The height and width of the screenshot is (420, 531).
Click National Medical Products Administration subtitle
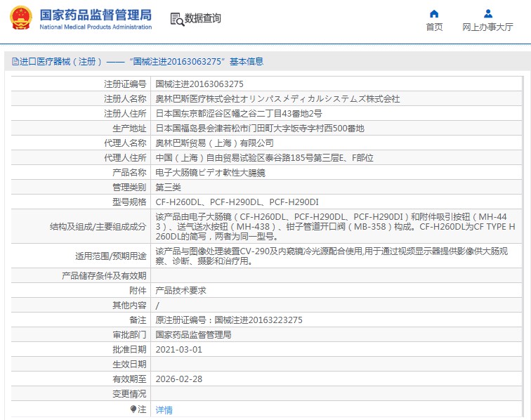(x=96, y=27)
